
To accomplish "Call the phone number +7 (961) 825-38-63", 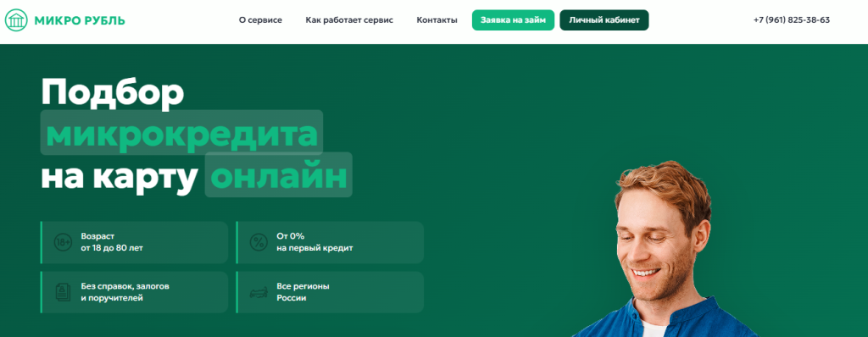I will click(792, 20).
